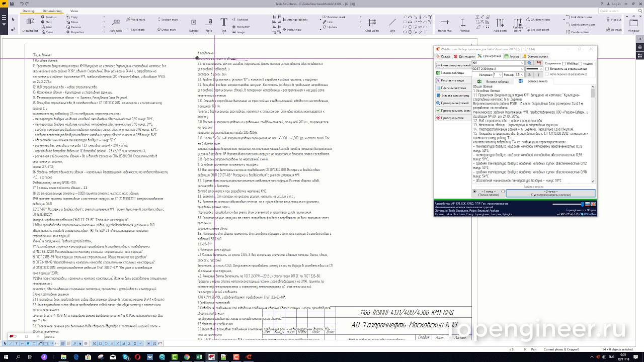Check 'Вставлять на отдельный вид'
644x362 pixels.
point(547,69)
